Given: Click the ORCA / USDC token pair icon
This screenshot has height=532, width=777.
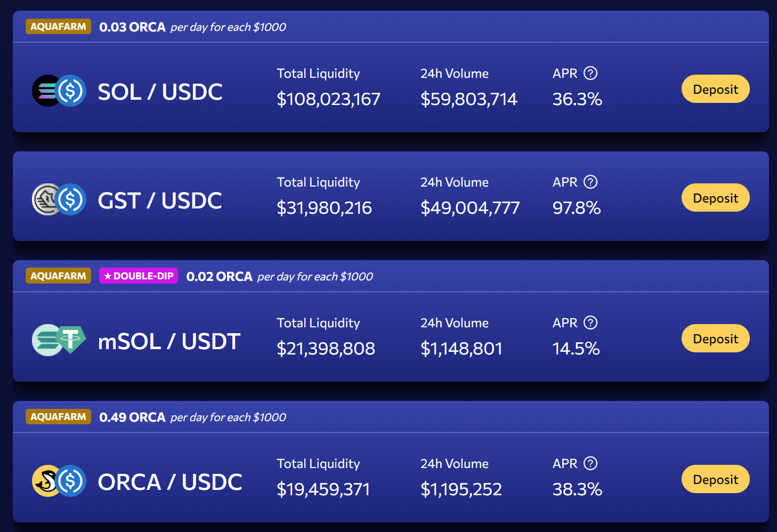Looking at the screenshot, I should pos(59,481).
